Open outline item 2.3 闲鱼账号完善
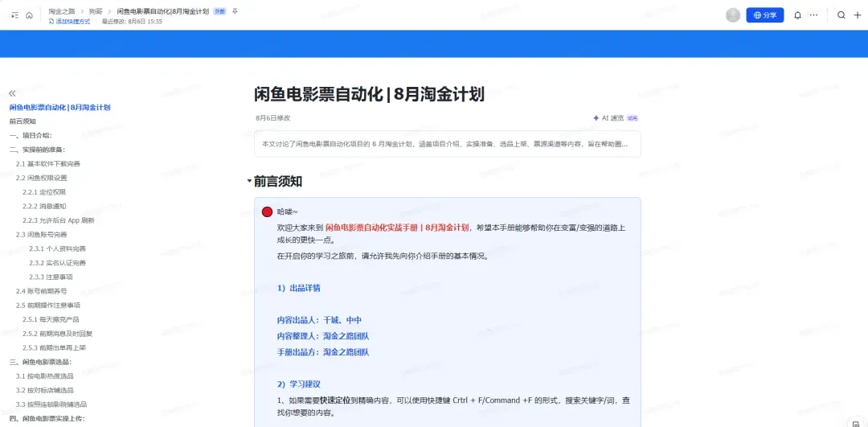Image resolution: width=868 pixels, height=427 pixels. click(x=42, y=234)
